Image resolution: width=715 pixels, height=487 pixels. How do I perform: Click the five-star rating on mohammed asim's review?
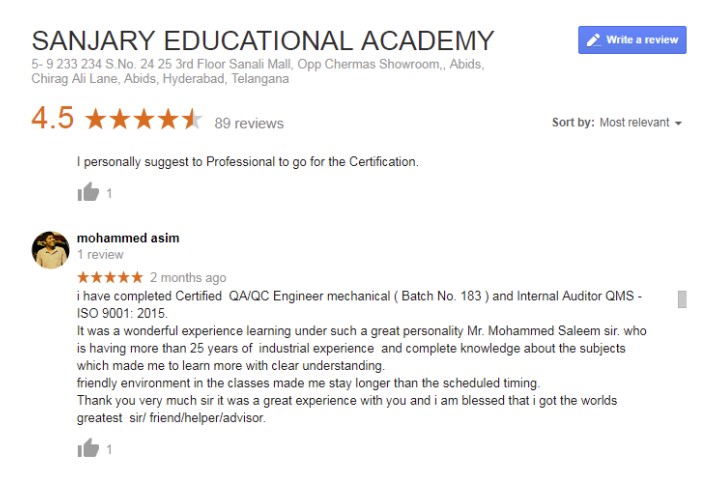click(x=110, y=277)
